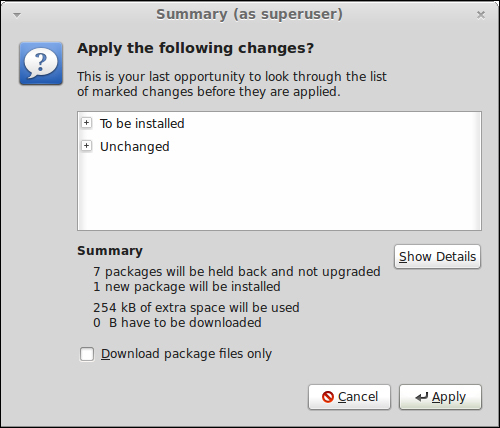The height and width of the screenshot is (428, 500).
Task: Click the Apply the following changes heading
Action: click(196, 48)
